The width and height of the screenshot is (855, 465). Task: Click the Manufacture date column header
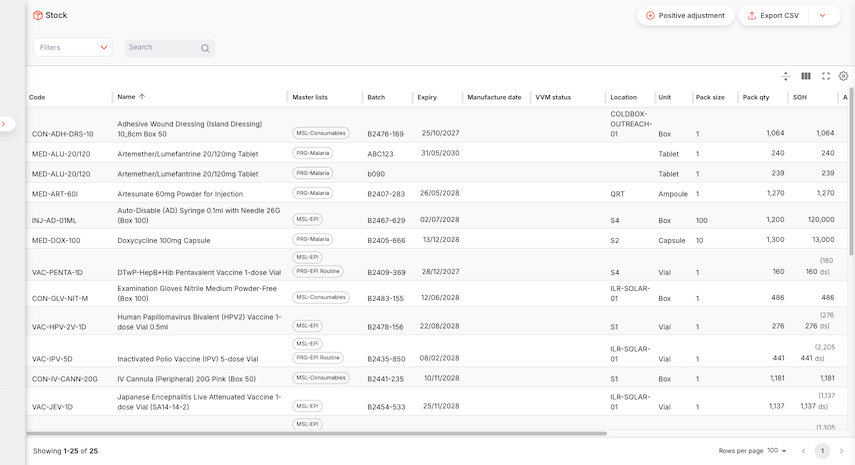494,97
